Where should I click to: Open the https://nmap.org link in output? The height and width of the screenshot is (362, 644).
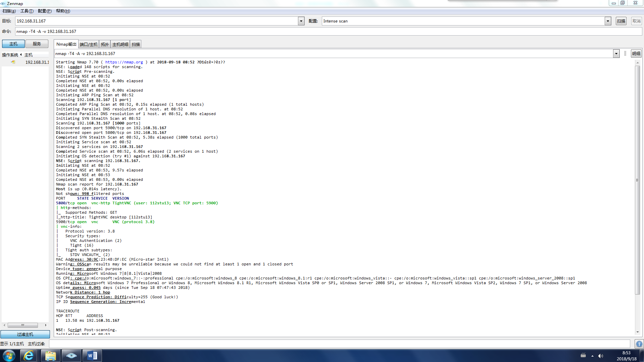[x=124, y=62]
